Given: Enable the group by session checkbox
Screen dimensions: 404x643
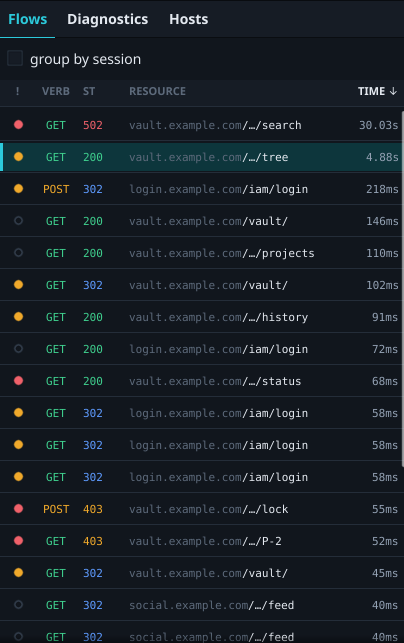Looking at the screenshot, I should tap(15, 59).
